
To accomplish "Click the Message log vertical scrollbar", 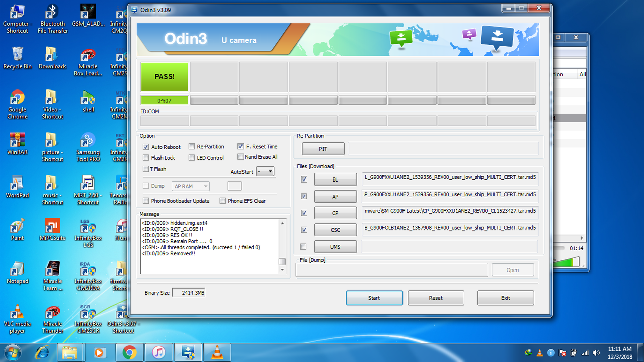I will click(x=282, y=246).
